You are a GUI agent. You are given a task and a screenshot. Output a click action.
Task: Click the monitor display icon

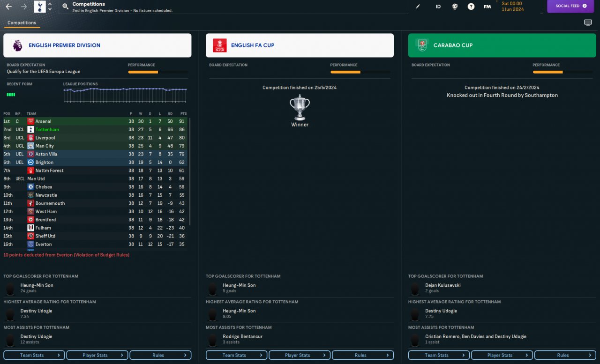(588, 22)
